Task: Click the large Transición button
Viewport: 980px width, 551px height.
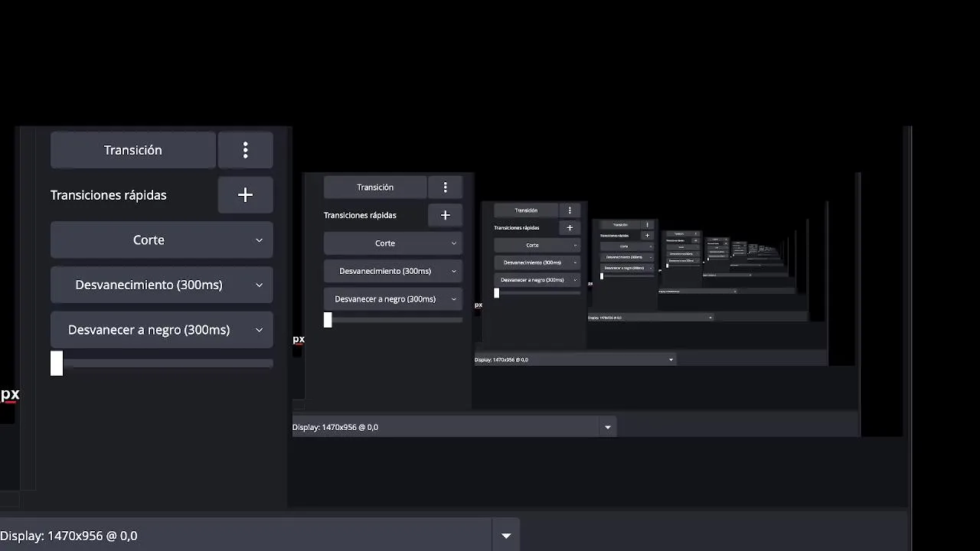Action: (133, 150)
